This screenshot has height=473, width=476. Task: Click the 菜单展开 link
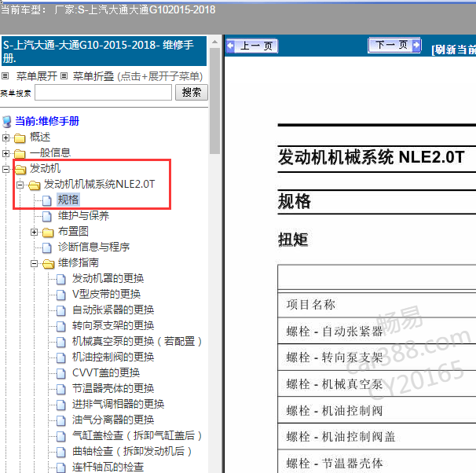tap(36, 76)
